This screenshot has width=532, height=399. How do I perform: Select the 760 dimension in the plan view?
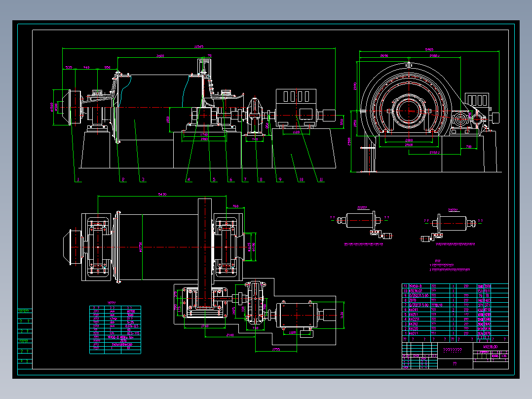tap(235, 206)
